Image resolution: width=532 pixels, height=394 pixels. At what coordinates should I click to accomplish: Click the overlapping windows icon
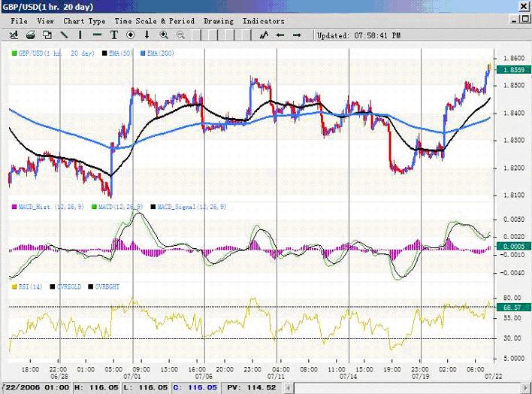(47, 35)
